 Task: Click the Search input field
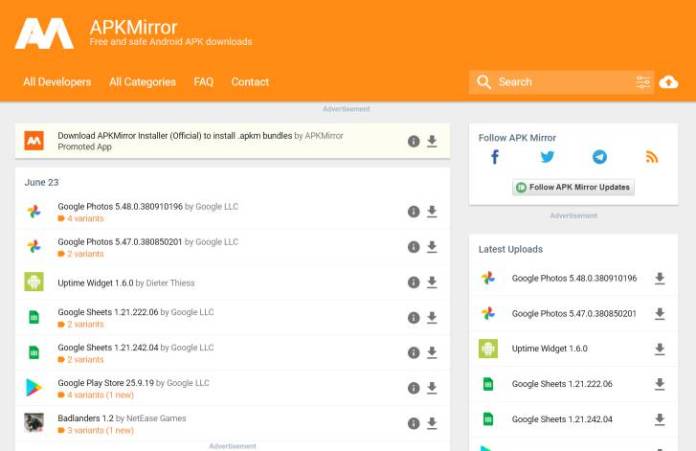click(562, 82)
